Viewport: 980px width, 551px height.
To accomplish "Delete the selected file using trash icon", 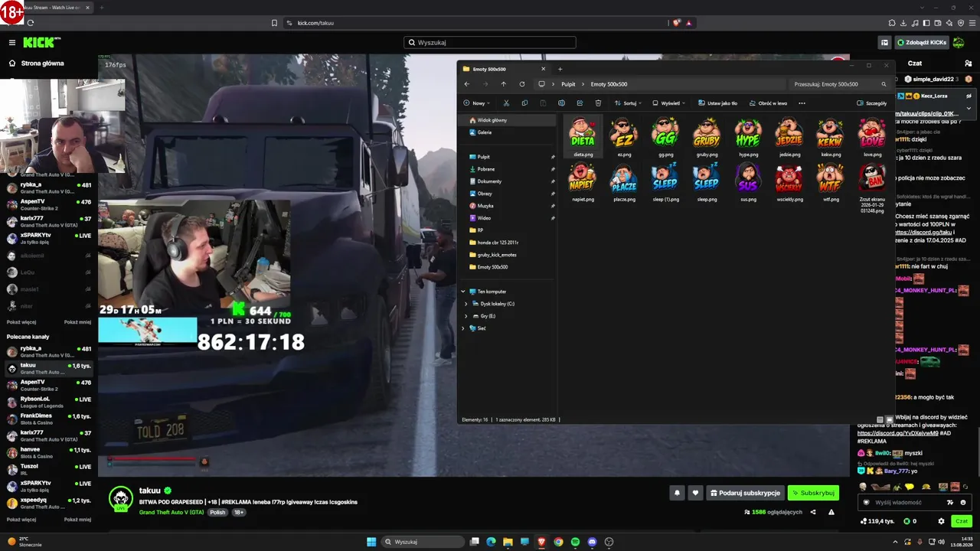I will point(598,103).
